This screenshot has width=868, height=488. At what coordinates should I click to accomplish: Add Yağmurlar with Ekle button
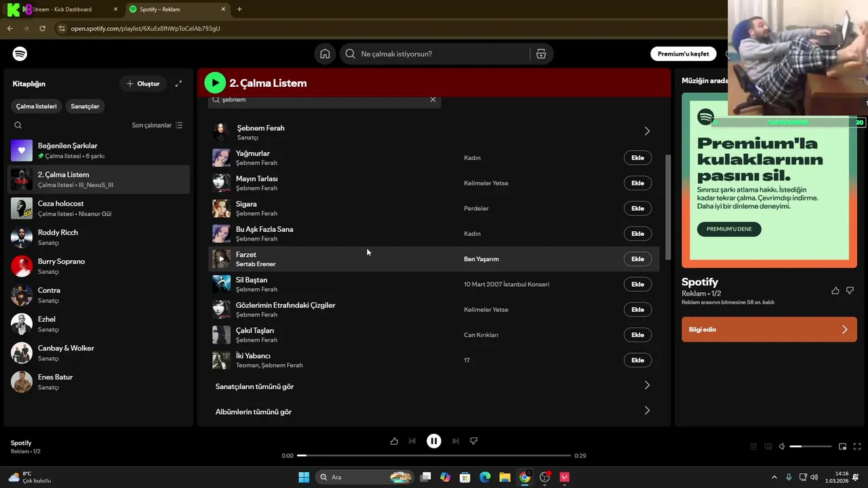[637, 158]
